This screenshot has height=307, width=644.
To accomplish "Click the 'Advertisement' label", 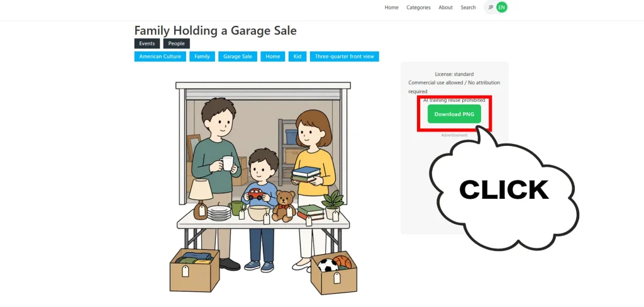I will (454, 135).
